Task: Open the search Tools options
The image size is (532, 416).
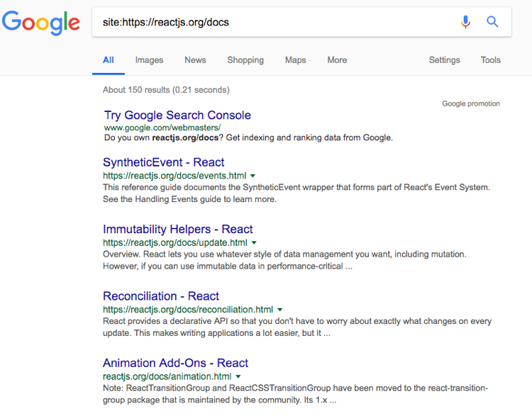Action: 491,60
